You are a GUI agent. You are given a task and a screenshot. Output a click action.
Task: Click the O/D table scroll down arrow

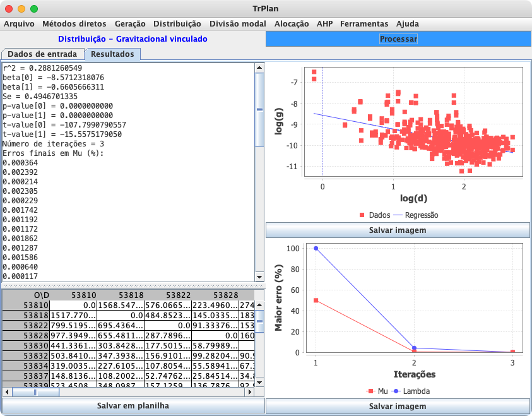259,383
